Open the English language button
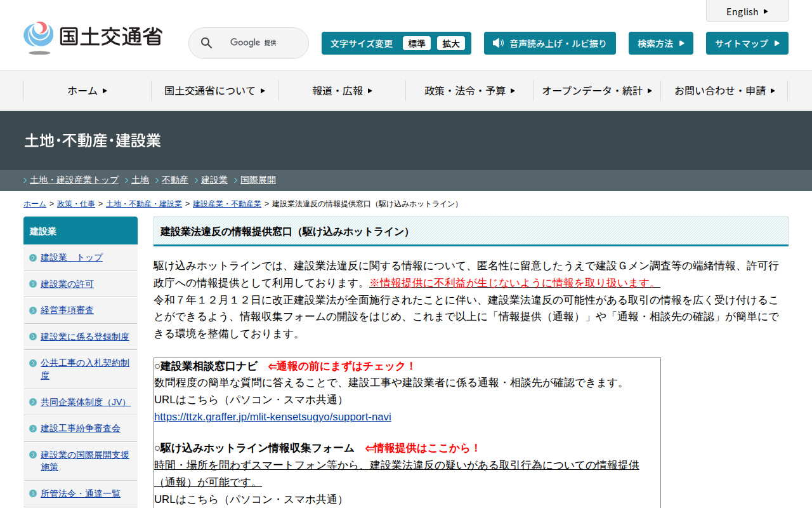812x508 pixels. pos(747,11)
